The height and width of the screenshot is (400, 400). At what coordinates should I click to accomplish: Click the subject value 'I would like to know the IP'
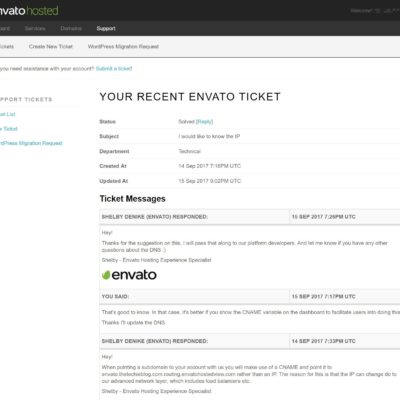tap(209, 136)
